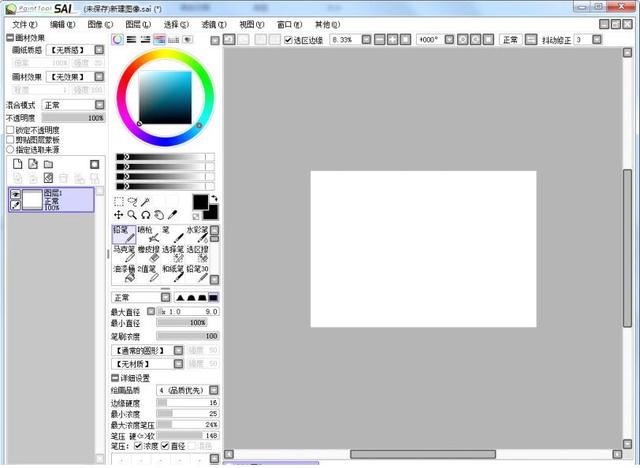Toggle visibility eye of 图层1
The width and height of the screenshot is (640, 468).
[x=15, y=194]
